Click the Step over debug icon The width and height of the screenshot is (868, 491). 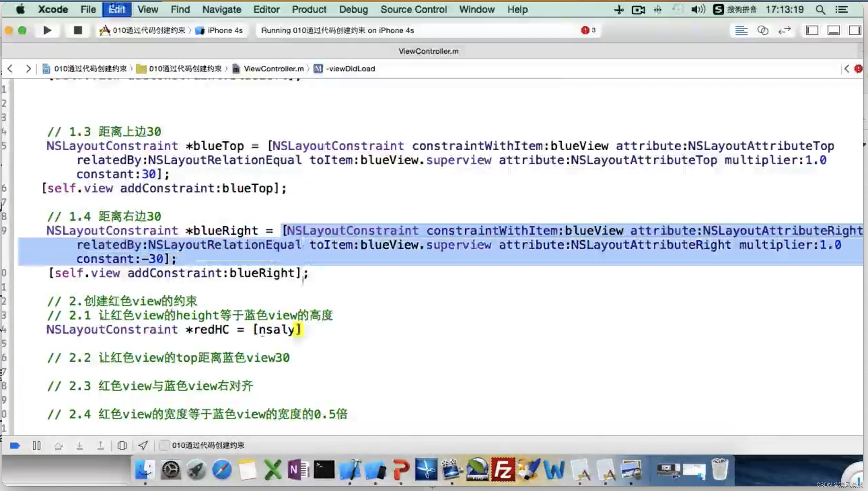pos(58,446)
